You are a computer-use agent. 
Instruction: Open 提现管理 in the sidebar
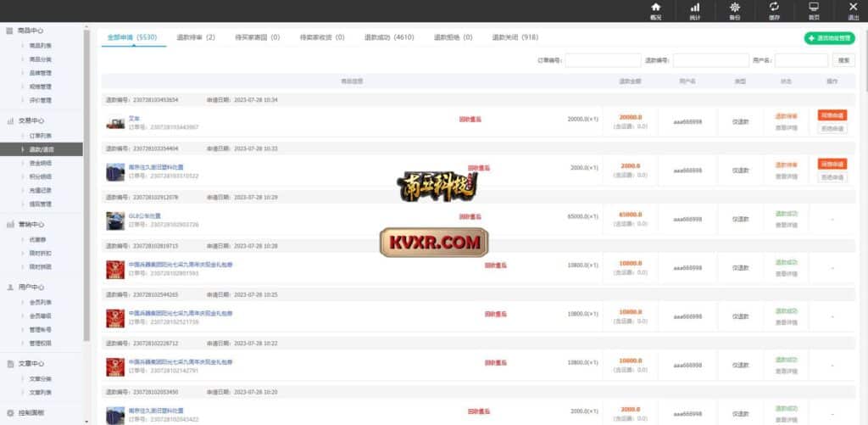[x=40, y=204]
